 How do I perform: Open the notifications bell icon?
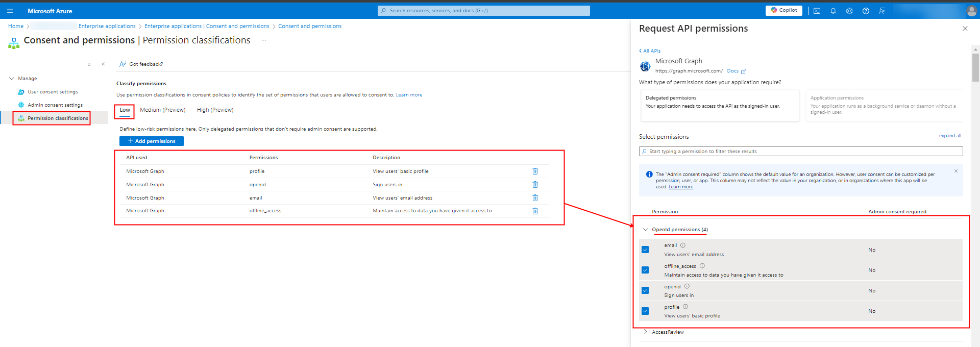(833, 11)
